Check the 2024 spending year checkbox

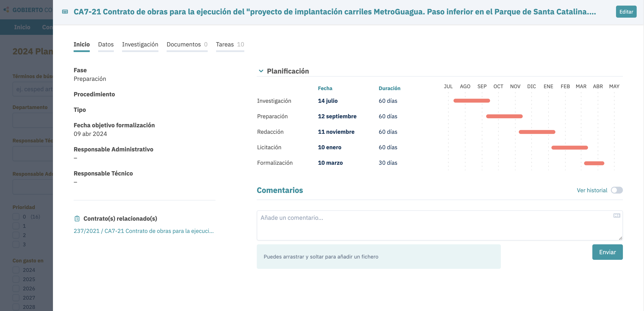click(x=16, y=270)
